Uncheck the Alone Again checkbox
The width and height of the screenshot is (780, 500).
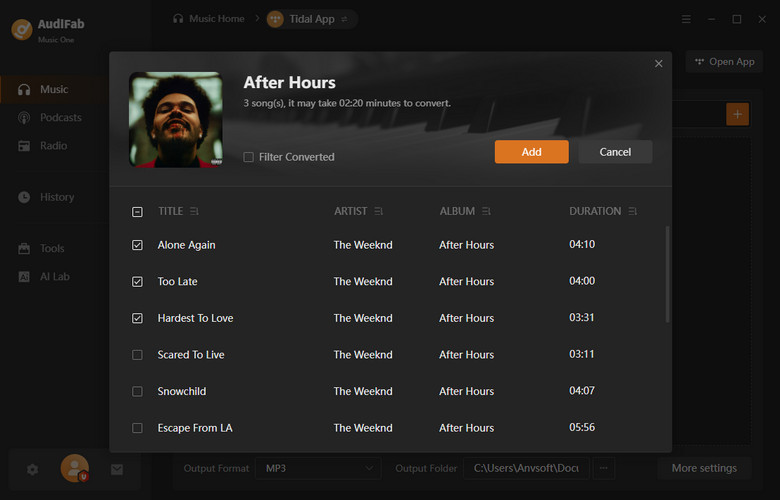coord(137,245)
